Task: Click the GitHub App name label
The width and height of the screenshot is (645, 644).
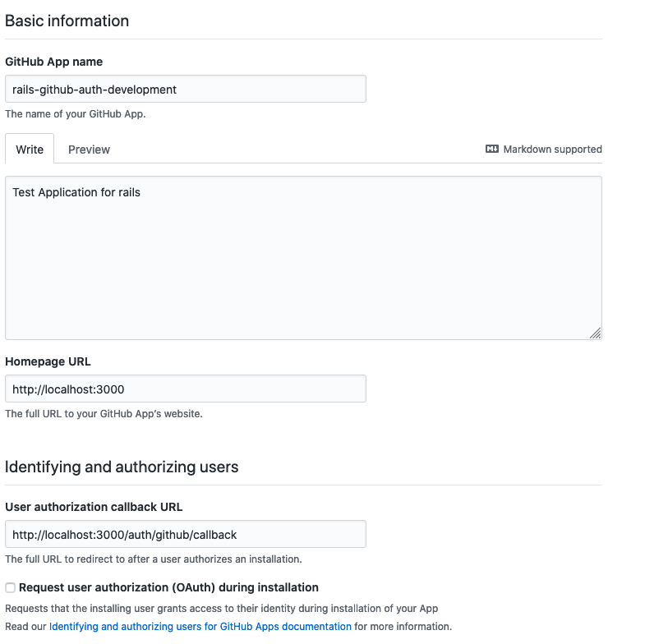Action: click(x=54, y=62)
